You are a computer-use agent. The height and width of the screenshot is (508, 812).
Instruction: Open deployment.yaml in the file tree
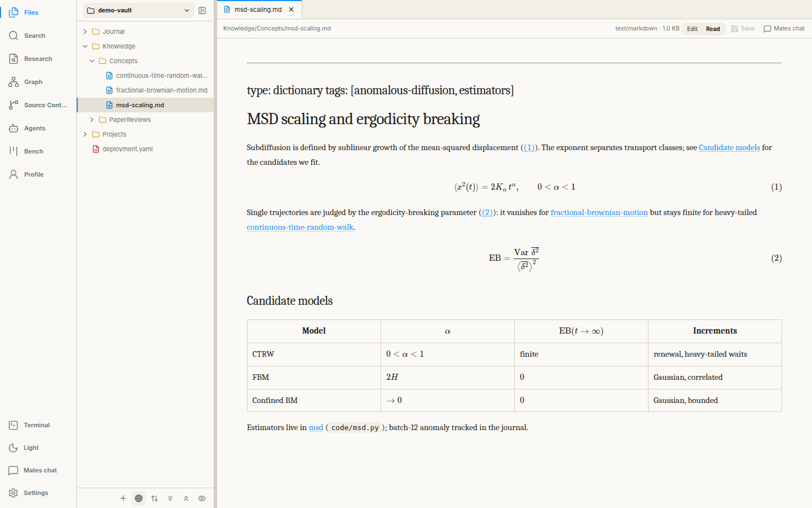point(145,149)
